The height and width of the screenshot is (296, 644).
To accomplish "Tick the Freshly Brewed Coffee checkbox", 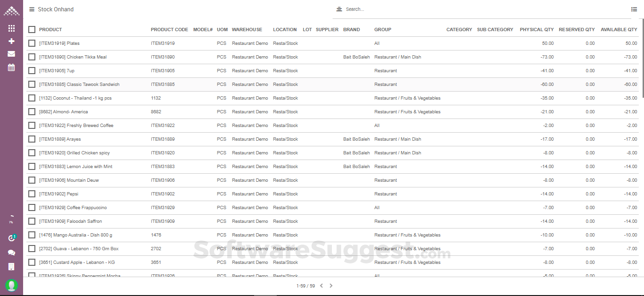I will [x=32, y=126].
